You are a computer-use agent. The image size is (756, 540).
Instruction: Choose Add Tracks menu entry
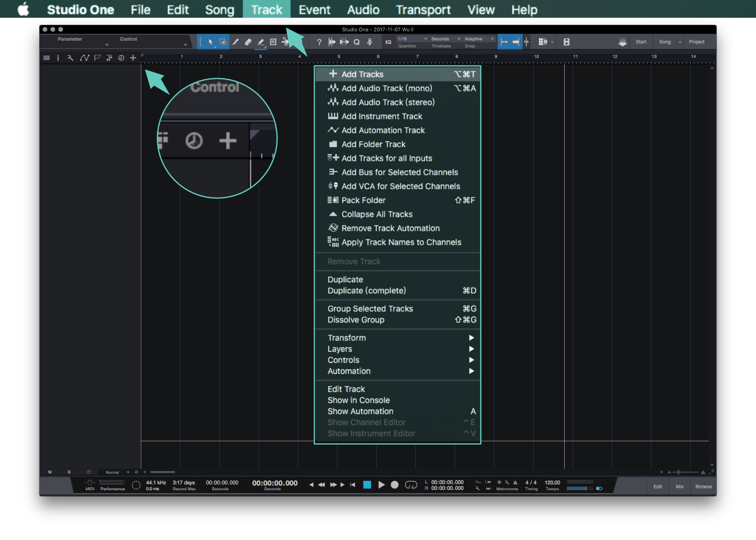click(398, 74)
